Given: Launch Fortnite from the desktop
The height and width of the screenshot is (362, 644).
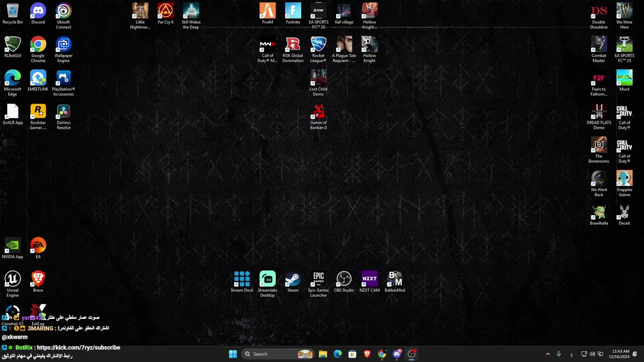Looking at the screenshot, I should pos(293,14).
